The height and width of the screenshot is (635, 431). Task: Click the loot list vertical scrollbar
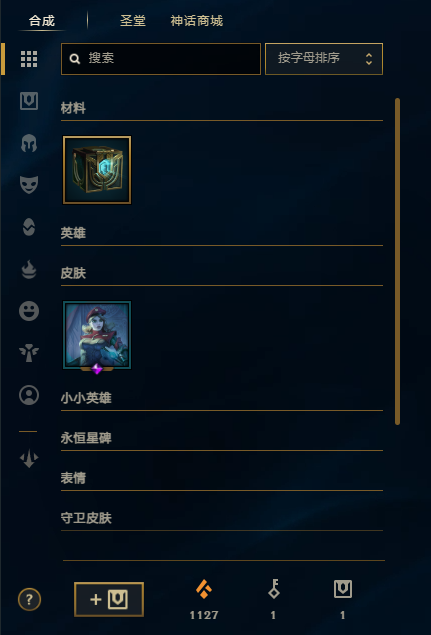tap(397, 261)
